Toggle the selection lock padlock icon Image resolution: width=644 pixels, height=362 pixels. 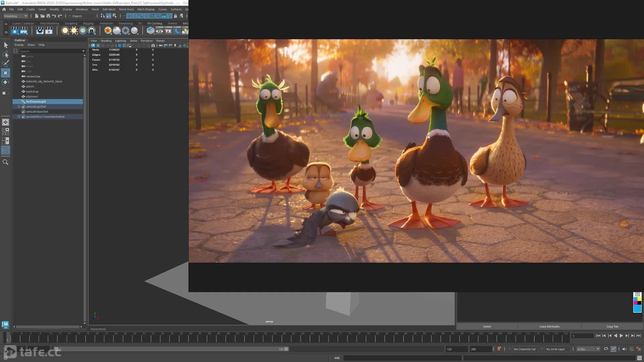point(175,16)
